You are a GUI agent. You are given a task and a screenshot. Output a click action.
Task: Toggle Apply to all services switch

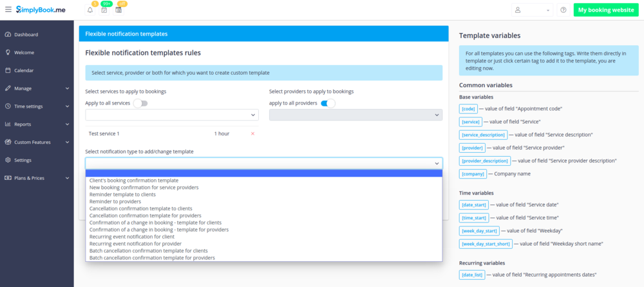coord(140,103)
